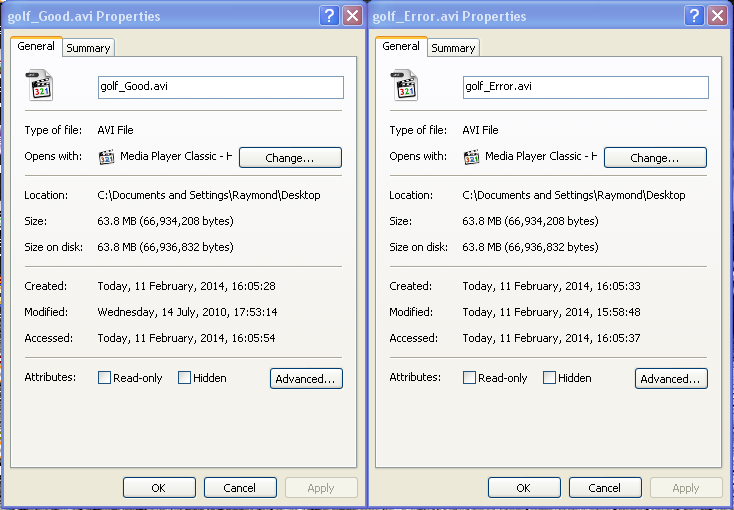Viewport: 734px width, 510px height.
Task: Switch to Summary tab in golf_Error.avi Properties
Action: tap(453, 48)
